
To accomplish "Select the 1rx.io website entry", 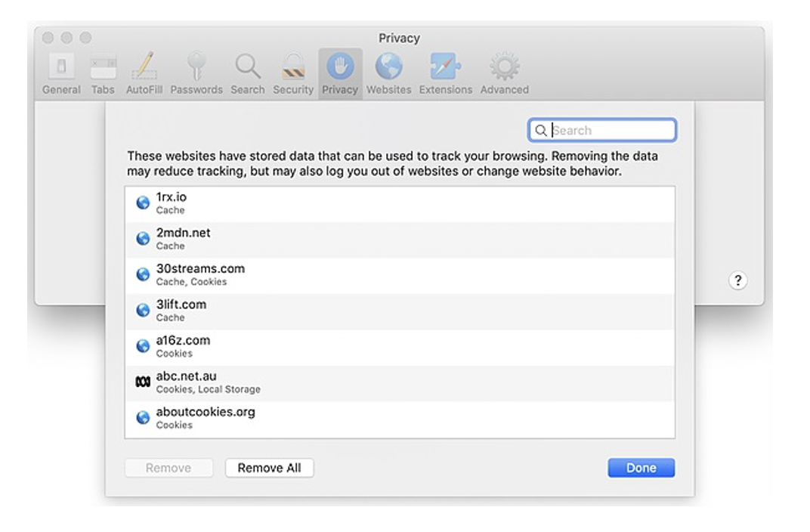I will 399,203.
